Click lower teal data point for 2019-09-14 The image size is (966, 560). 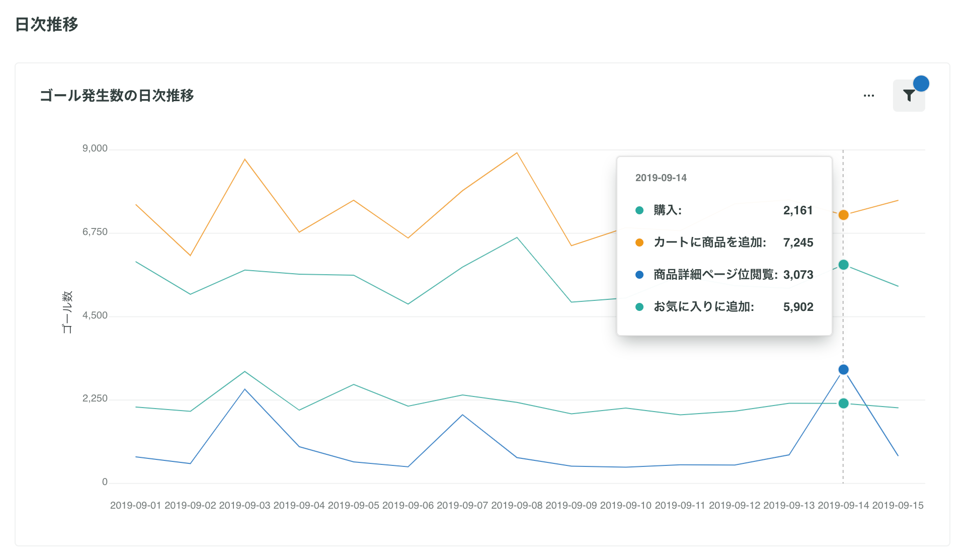point(844,404)
